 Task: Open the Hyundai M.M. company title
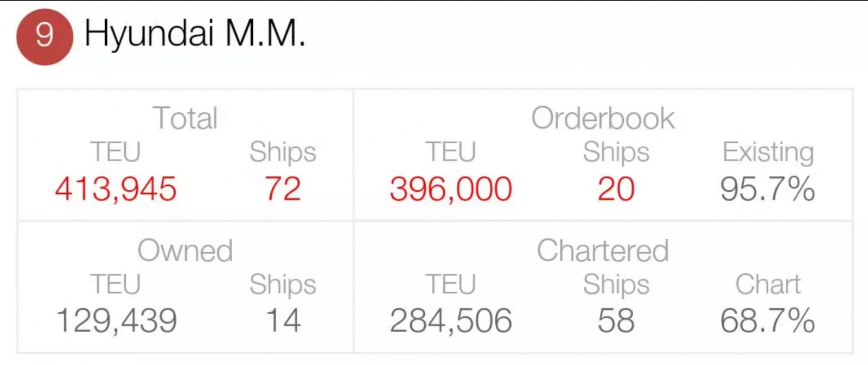(195, 33)
